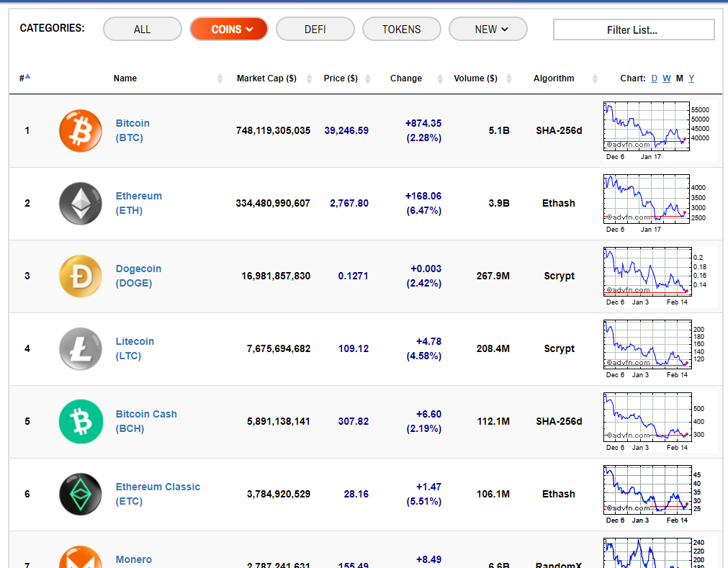Click Ethereum change +168.06 (6.47%)
The width and height of the screenshot is (728, 568).
tap(423, 203)
